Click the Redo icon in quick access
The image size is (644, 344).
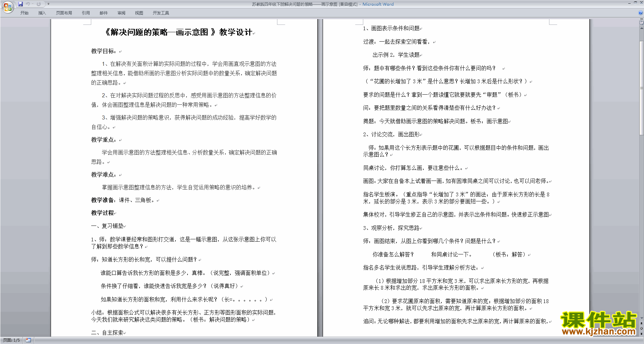pos(39,4)
